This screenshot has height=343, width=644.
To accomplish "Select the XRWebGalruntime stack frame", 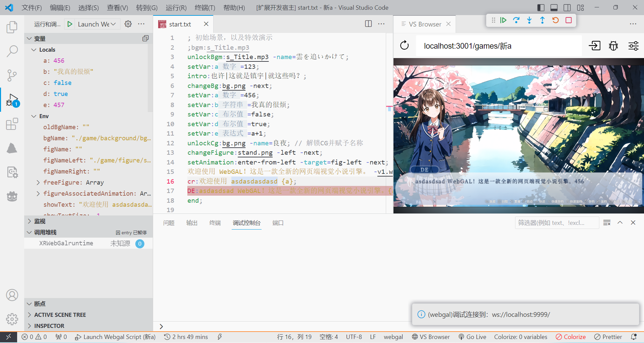I will pos(88,243).
